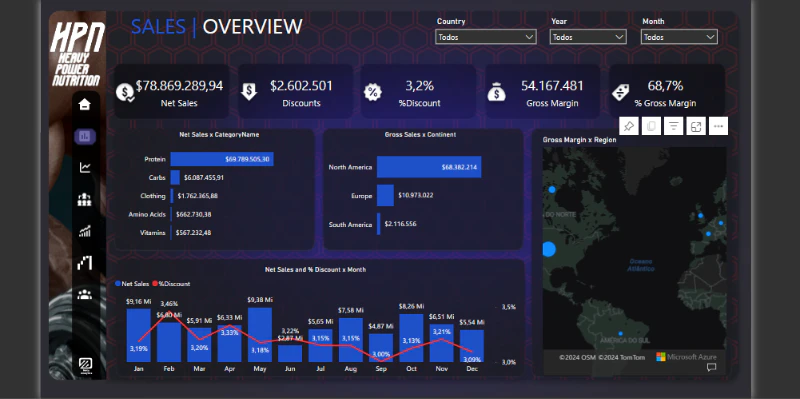
Task: Click the Microsoft Azure logo on map
Action: coord(686,357)
